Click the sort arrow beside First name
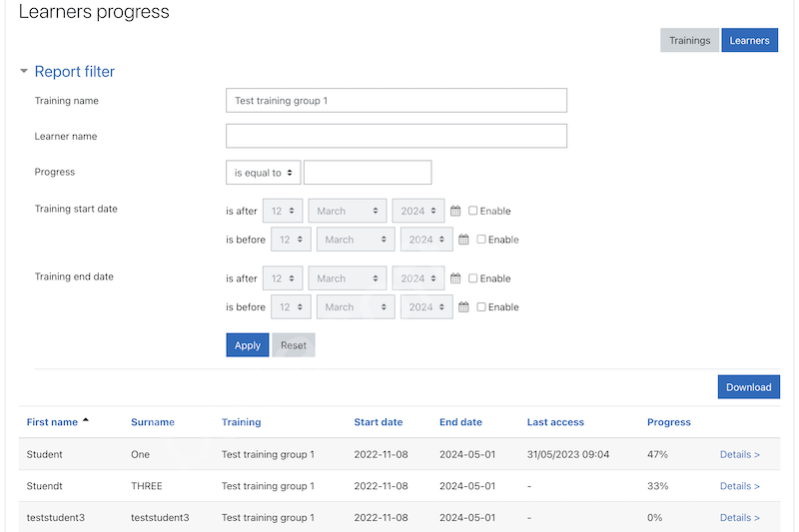799x532 pixels. point(86,420)
